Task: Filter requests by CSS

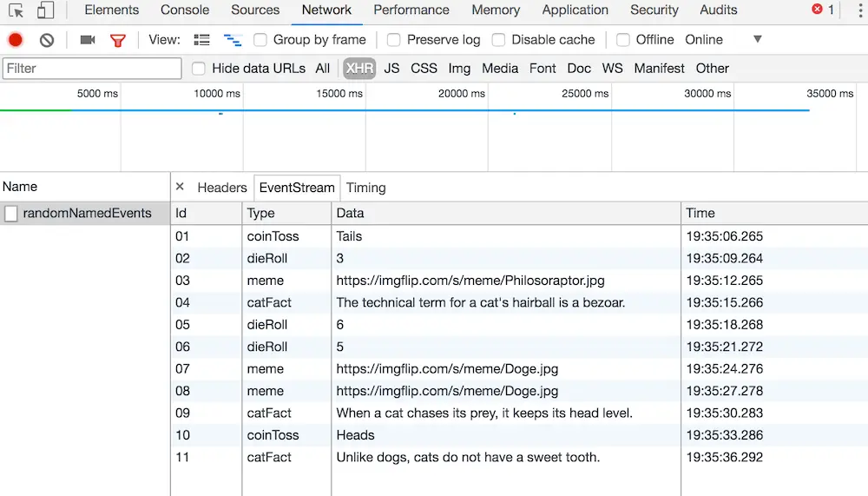Action: point(424,69)
